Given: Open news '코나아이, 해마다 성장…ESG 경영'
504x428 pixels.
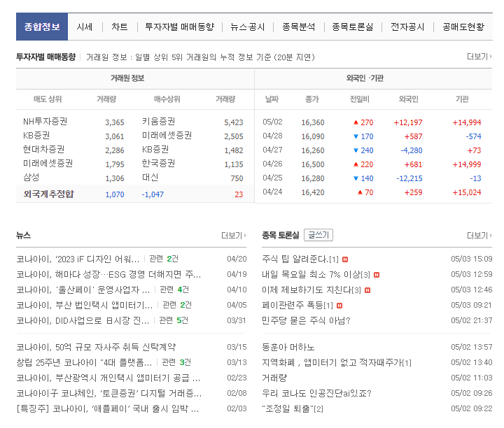Looking at the screenshot, I should tap(108, 274).
